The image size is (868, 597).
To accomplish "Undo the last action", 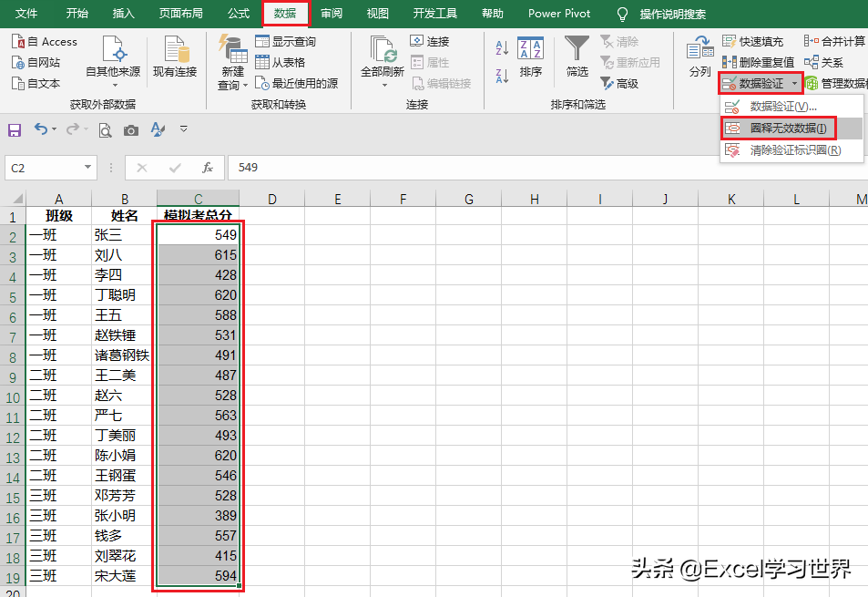I will pos(41,129).
